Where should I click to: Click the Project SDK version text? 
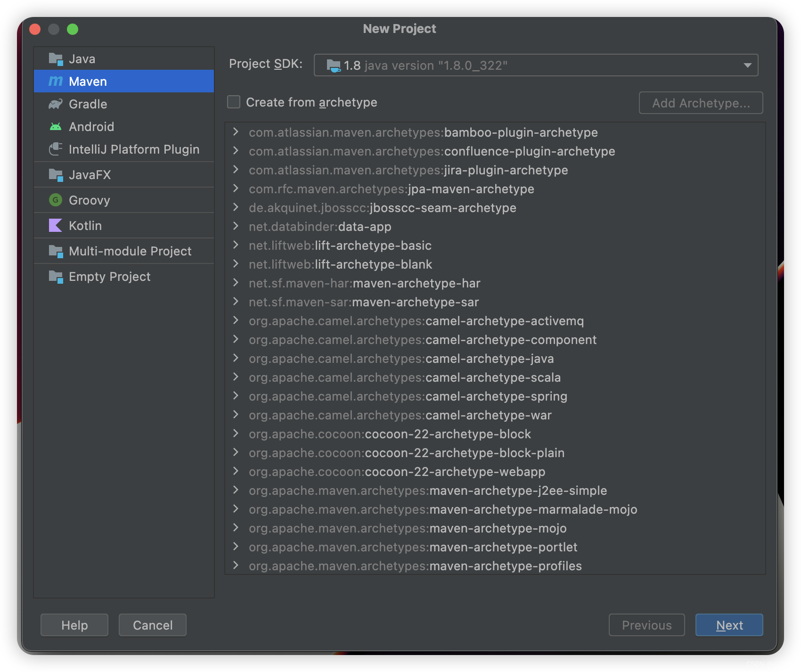[425, 66]
